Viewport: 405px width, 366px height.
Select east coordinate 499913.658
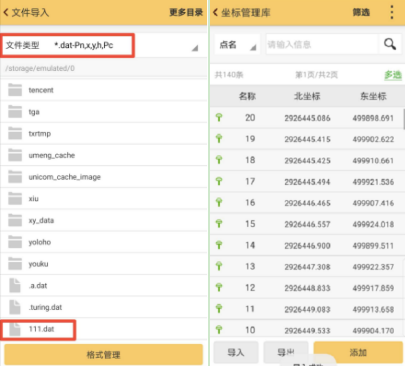[373, 309]
